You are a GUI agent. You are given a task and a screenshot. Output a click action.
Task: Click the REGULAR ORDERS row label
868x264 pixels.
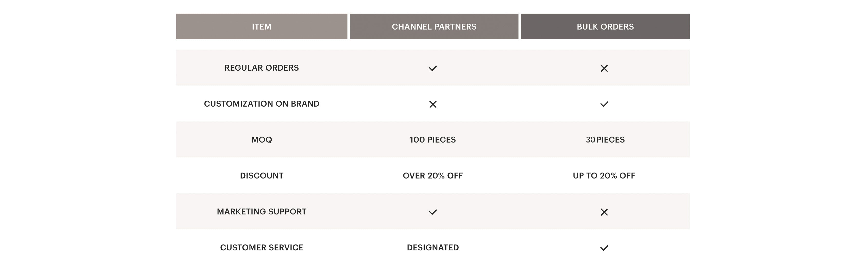pyautogui.click(x=261, y=68)
